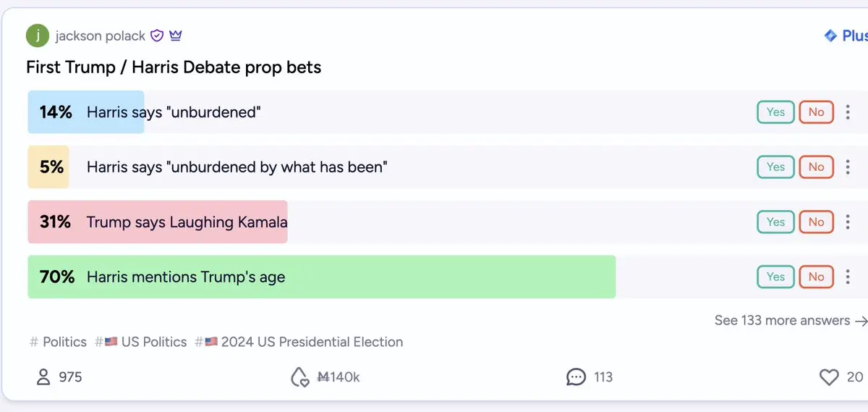The width and height of the screenshot is (868, 412).
Task: Click the traders person icon showing 975
Action: 43,377
